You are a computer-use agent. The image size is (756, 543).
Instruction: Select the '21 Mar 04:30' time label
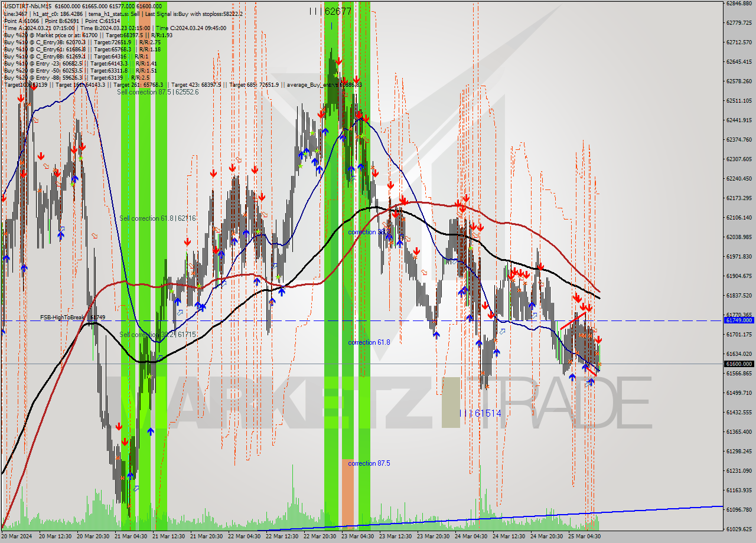[x=131, y=537]
